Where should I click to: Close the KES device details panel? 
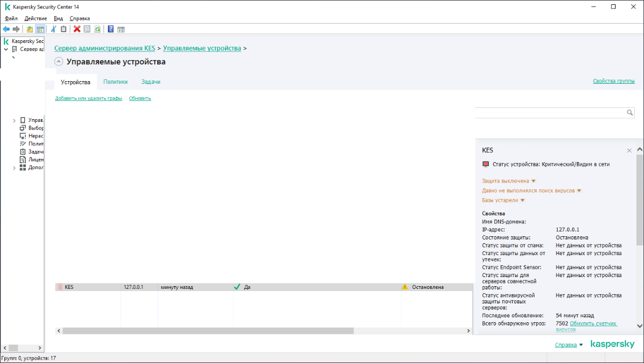pyautogui.click(x=629, y=151)
